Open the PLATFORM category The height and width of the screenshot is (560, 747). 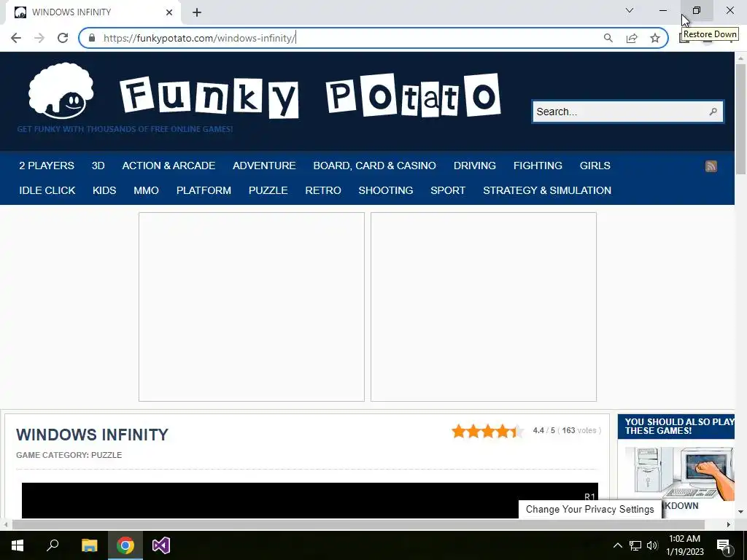[x=204, y=190]
